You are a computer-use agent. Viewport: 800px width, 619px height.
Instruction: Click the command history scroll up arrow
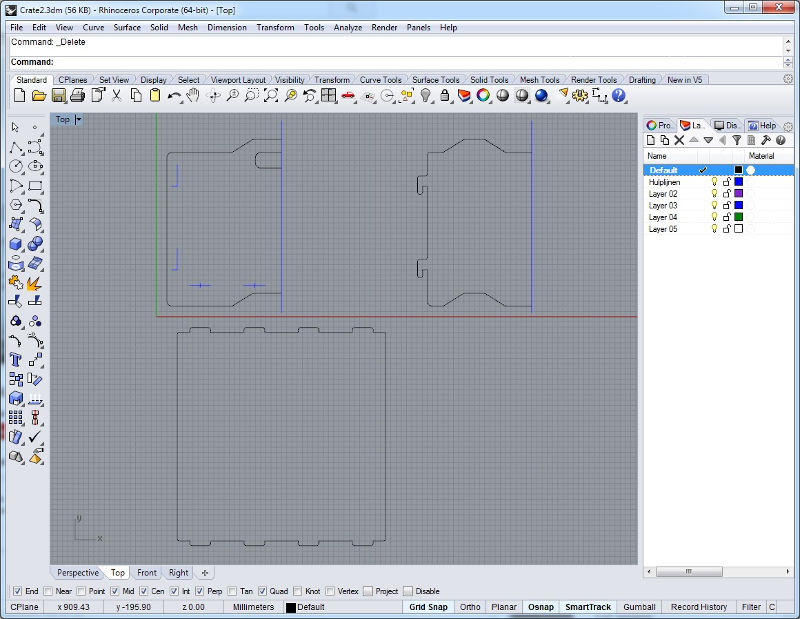[x=788, y=42]
